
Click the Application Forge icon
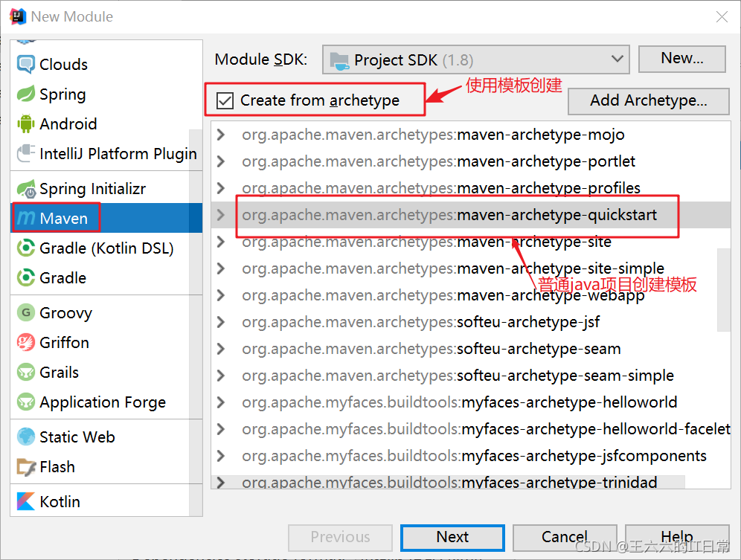25,402
